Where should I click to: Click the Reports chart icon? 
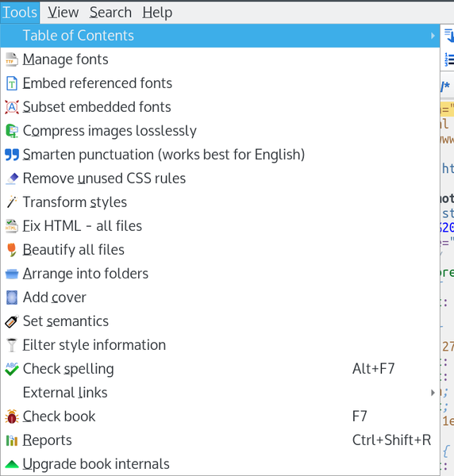12,440
